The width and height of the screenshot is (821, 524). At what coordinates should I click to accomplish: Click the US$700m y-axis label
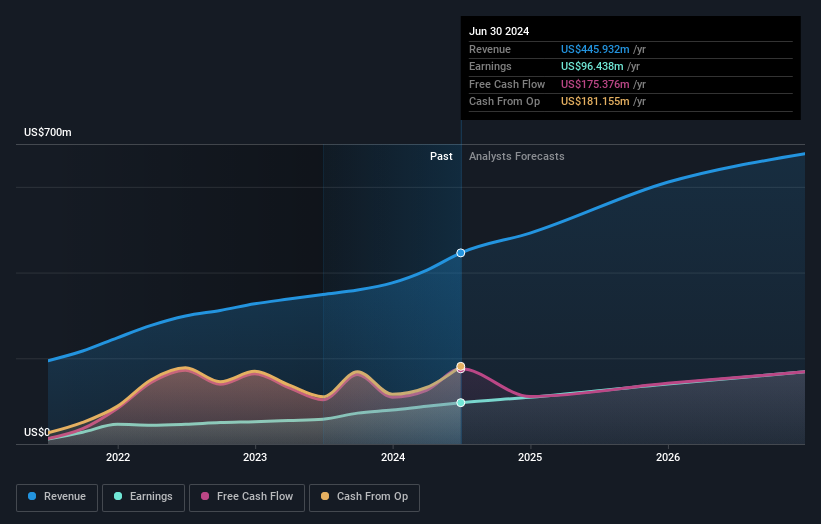point(48,132)
